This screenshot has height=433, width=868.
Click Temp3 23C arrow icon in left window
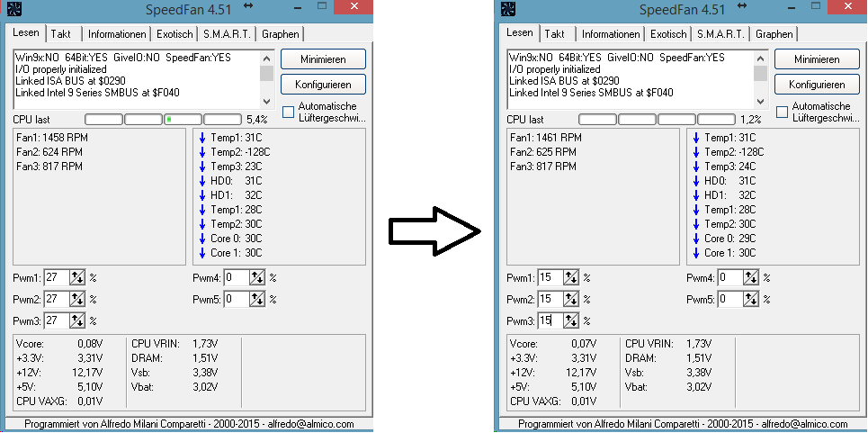(202, 167)
